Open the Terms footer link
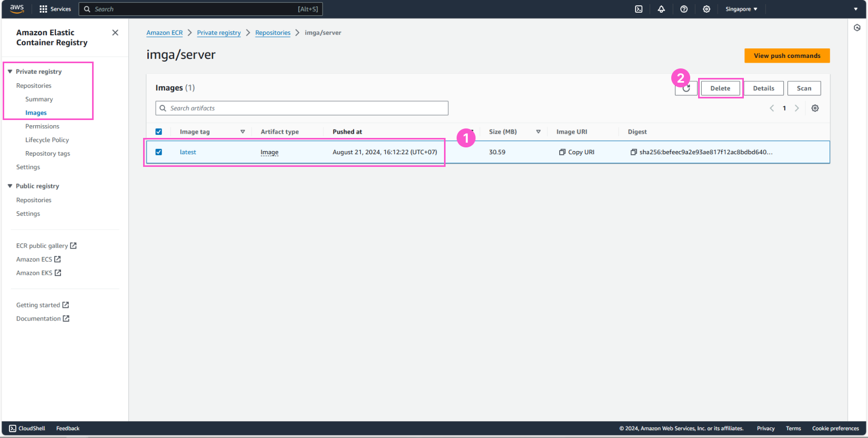 tap(793, 429)
